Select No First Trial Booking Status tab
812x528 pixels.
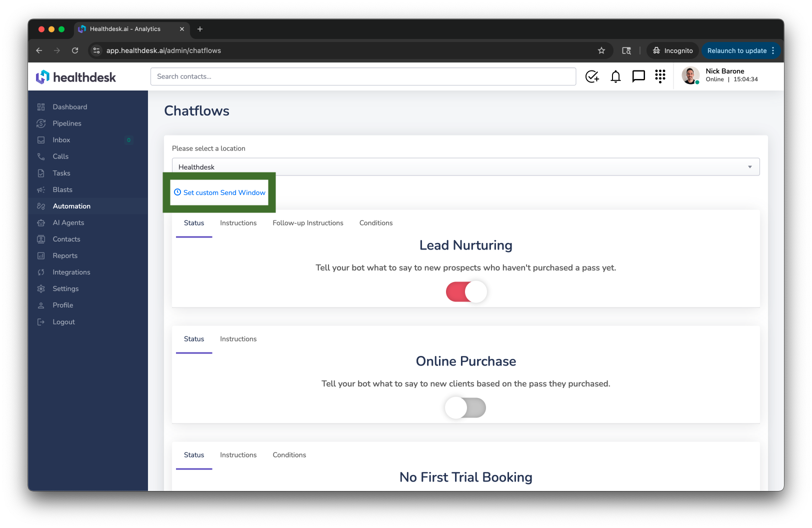(194, 455)
